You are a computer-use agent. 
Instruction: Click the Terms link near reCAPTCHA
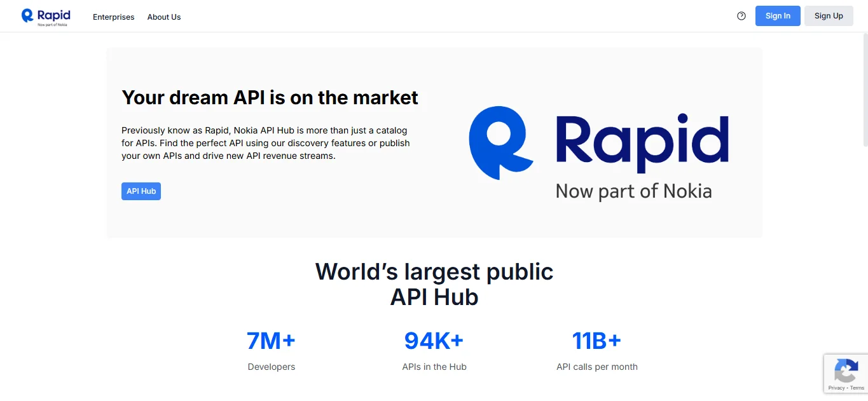tap(857, 388)
